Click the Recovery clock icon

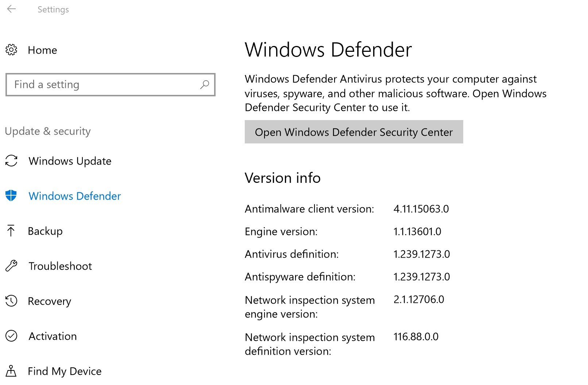11,301
